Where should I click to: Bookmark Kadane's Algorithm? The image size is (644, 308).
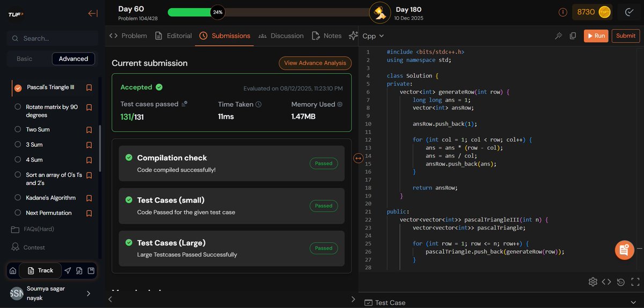pos(89,198)
